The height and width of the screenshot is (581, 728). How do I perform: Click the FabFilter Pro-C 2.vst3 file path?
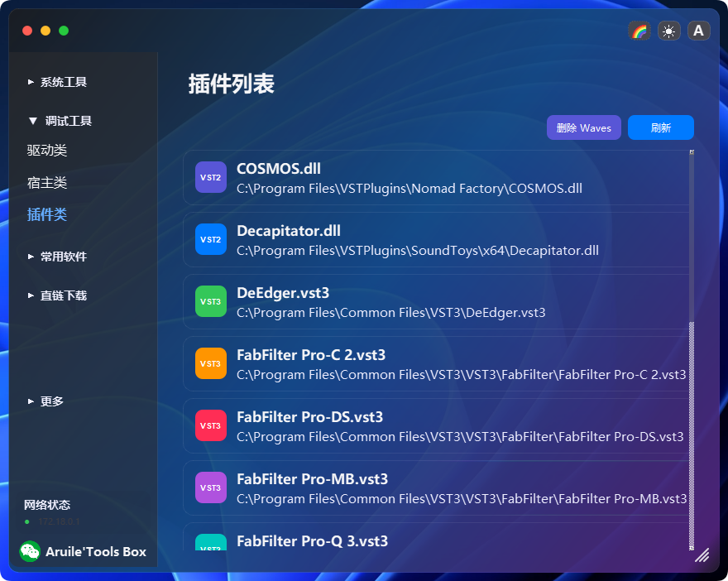(461, 375)
